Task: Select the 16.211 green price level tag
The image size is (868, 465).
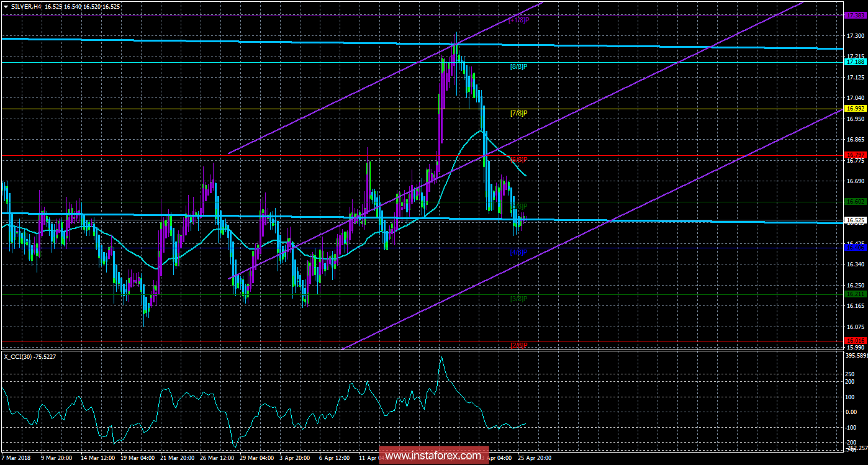Action: pyautogui.click(x=854, y=294)
